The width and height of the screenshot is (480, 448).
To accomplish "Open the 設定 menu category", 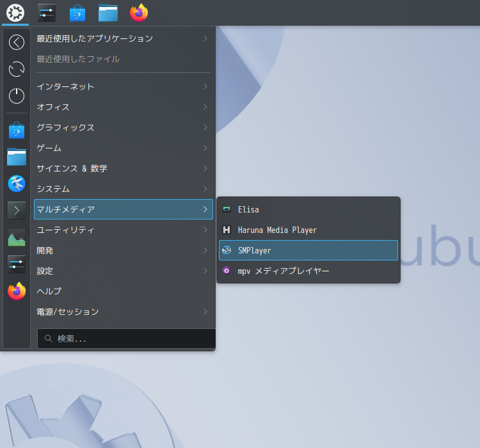I will coord(124,271).
